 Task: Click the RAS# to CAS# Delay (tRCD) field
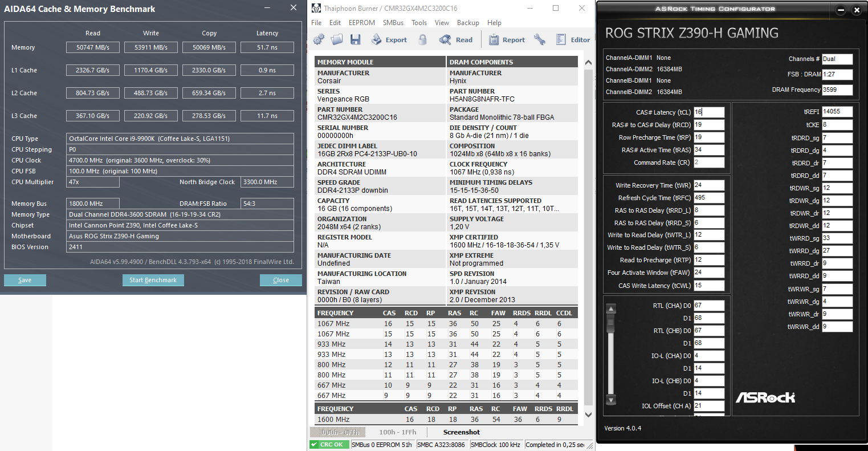coord(709,125)
